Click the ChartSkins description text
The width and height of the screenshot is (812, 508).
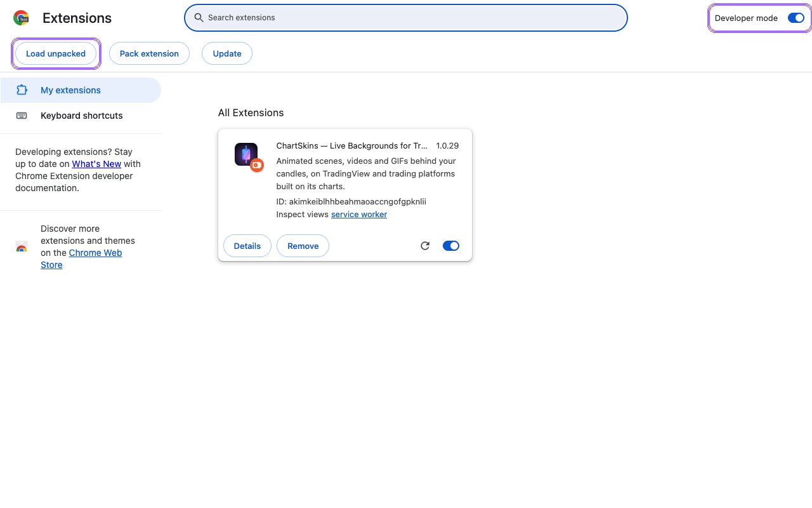pyautogui.click(x=367, y=174)
